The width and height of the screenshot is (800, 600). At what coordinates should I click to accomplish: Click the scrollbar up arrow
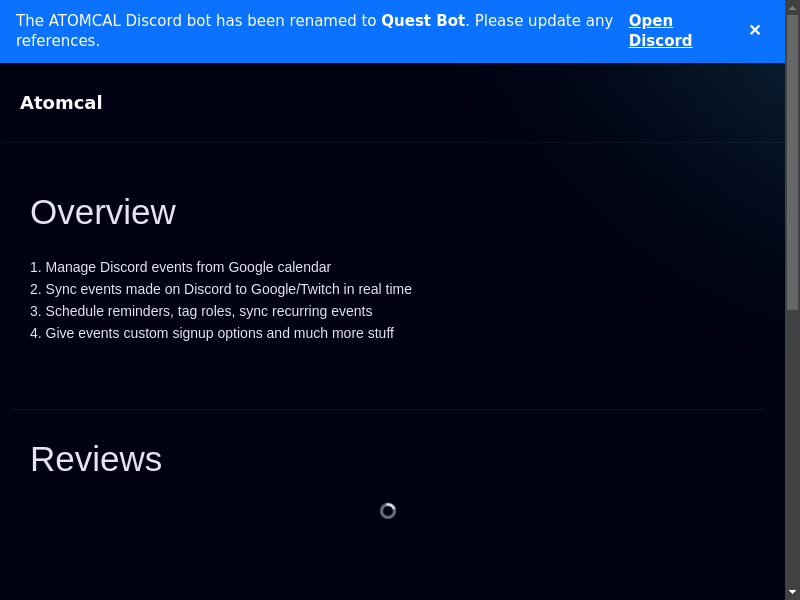click(x=792, y=7)
